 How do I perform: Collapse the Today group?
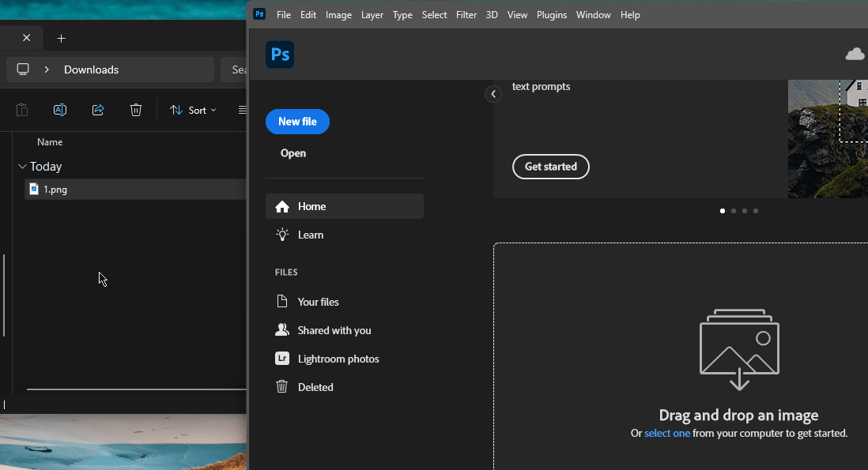[22, 167]
